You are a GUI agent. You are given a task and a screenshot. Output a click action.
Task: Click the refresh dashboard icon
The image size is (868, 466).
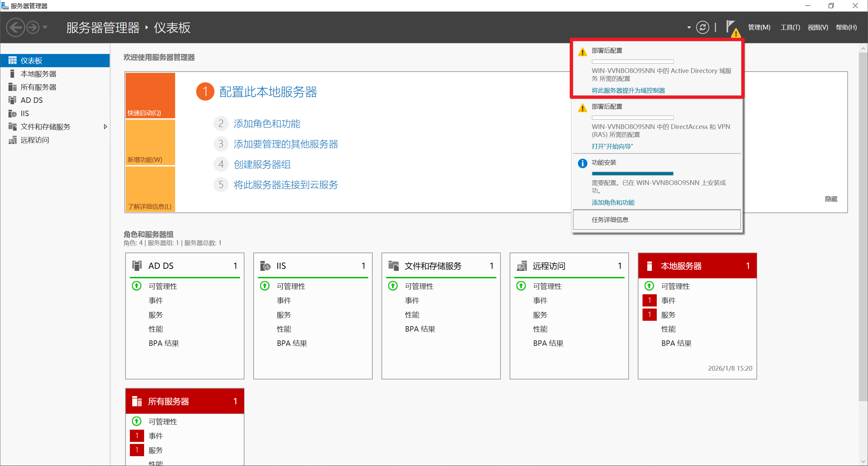coord(702,27)
